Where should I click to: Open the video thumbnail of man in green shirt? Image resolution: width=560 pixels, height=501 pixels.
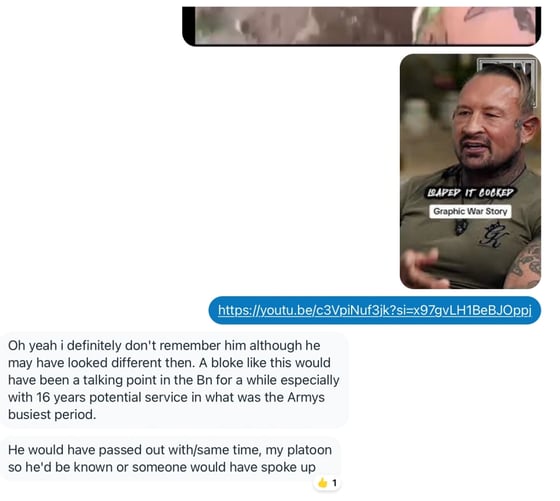[x=470, y=171]
